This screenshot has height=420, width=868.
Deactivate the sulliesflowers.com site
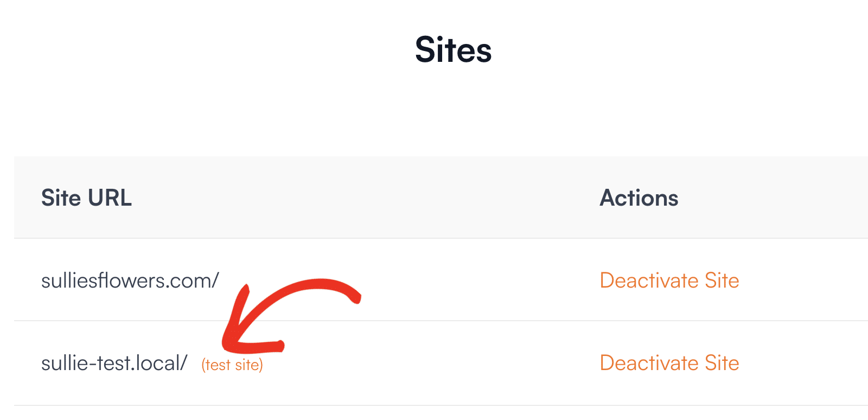coord(669,281)
